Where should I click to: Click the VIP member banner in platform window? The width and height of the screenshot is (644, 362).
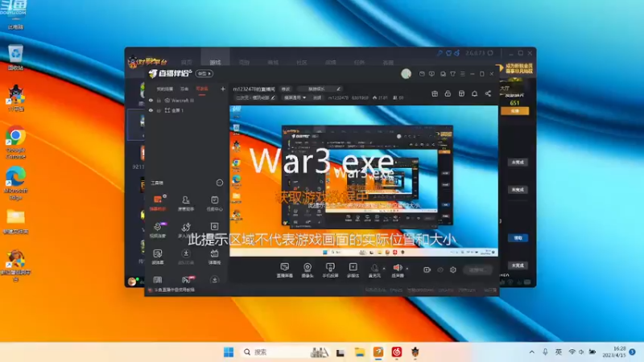click(515, 68)
